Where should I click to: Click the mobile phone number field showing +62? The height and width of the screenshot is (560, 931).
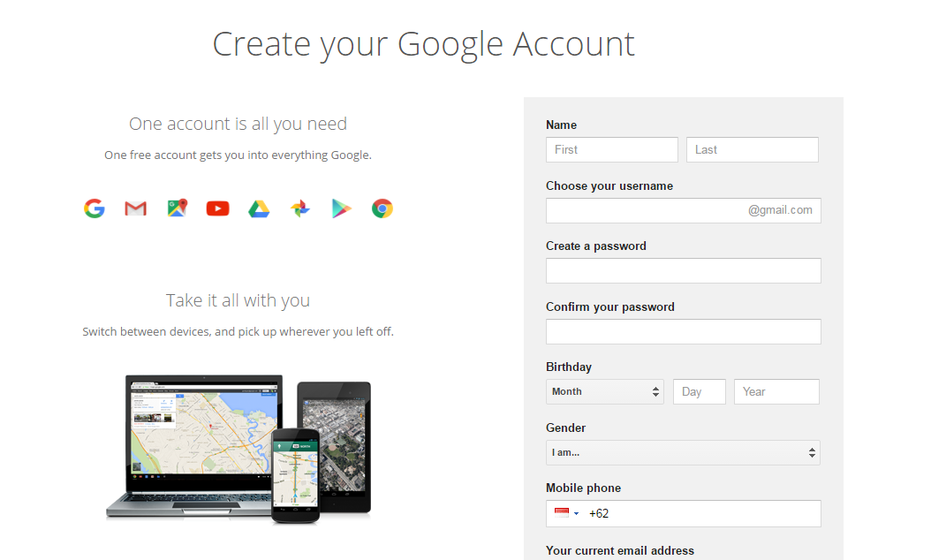684,514
